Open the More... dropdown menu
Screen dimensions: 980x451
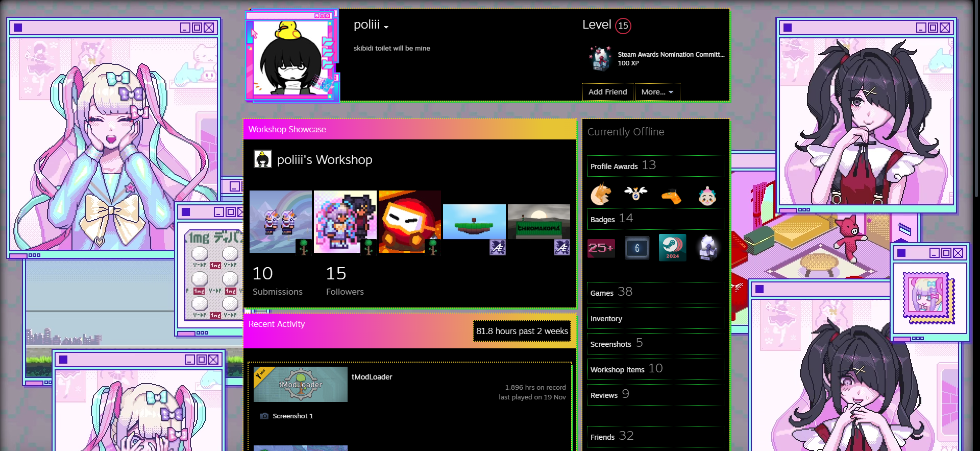point(657,92)
